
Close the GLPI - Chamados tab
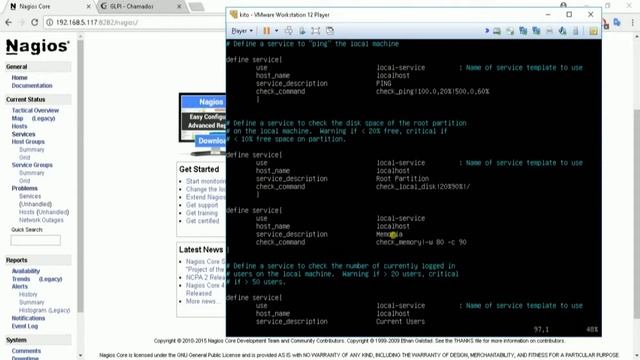pos(179,7)
